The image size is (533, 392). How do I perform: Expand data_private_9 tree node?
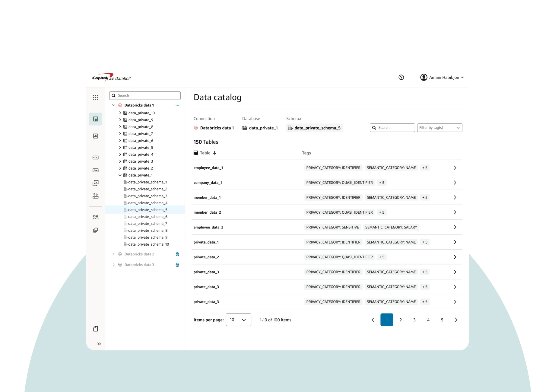pos(120,120)
